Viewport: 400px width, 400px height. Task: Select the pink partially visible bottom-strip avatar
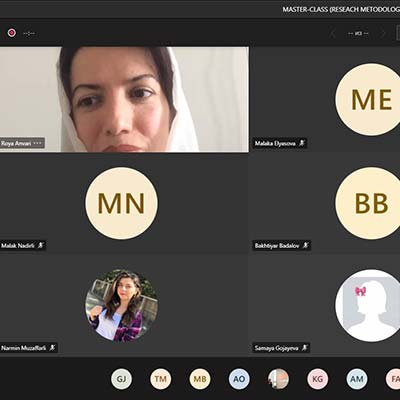393,379
